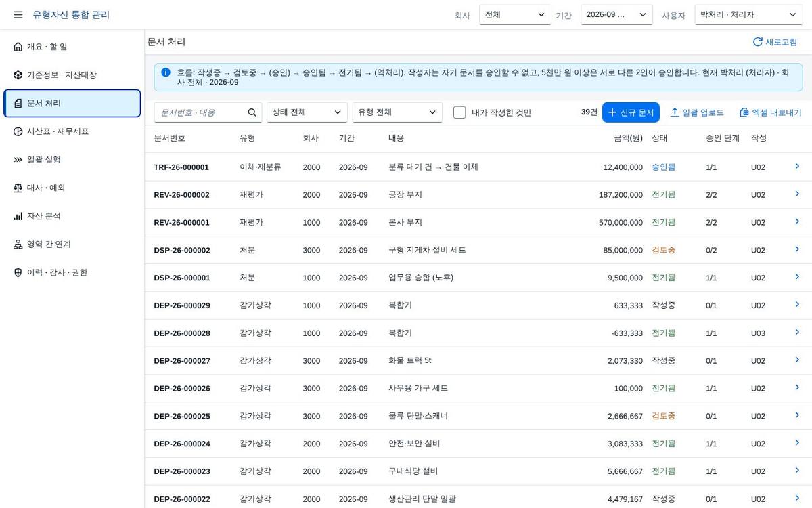Click document number DSP-26-000002

tap(182, 250)
